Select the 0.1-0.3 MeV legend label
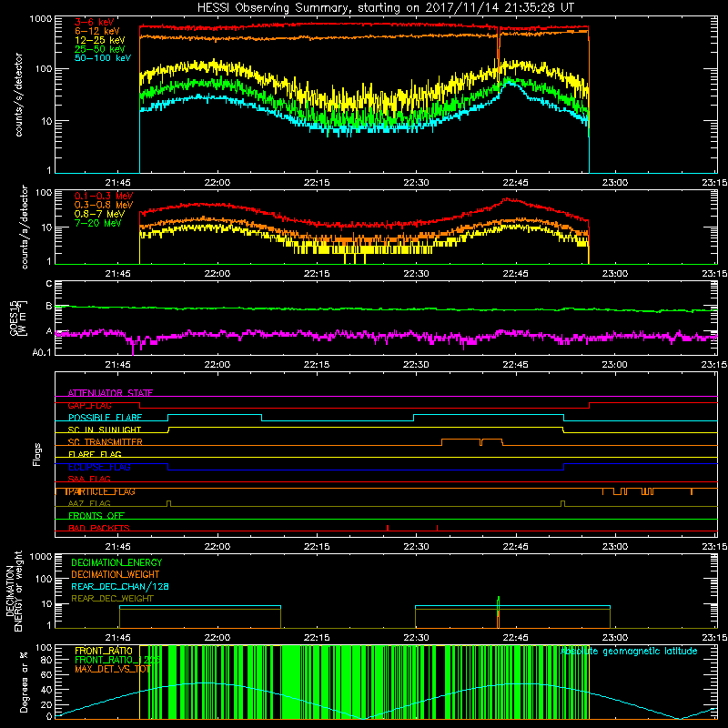728x728 pixels. pos(104,196)
